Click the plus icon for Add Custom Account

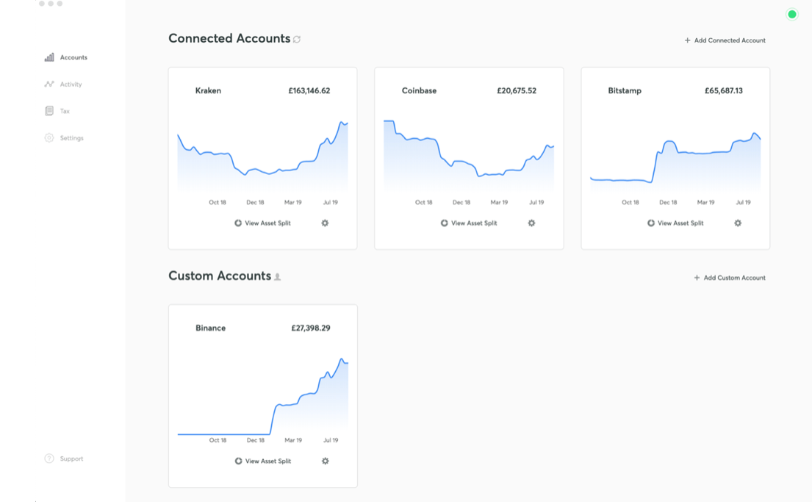pos(697,278)
